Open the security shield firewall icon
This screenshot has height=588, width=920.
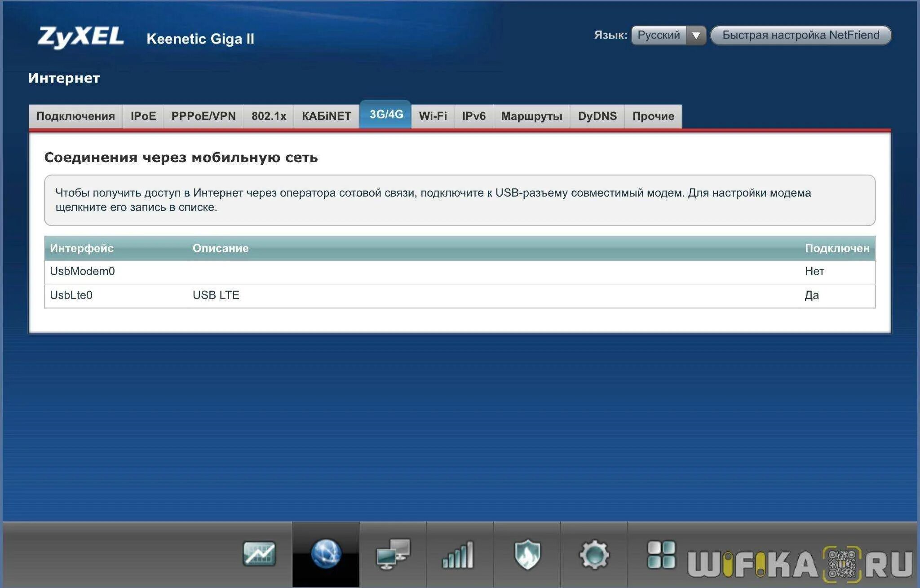pyautogui.click(x=527, y=554)
